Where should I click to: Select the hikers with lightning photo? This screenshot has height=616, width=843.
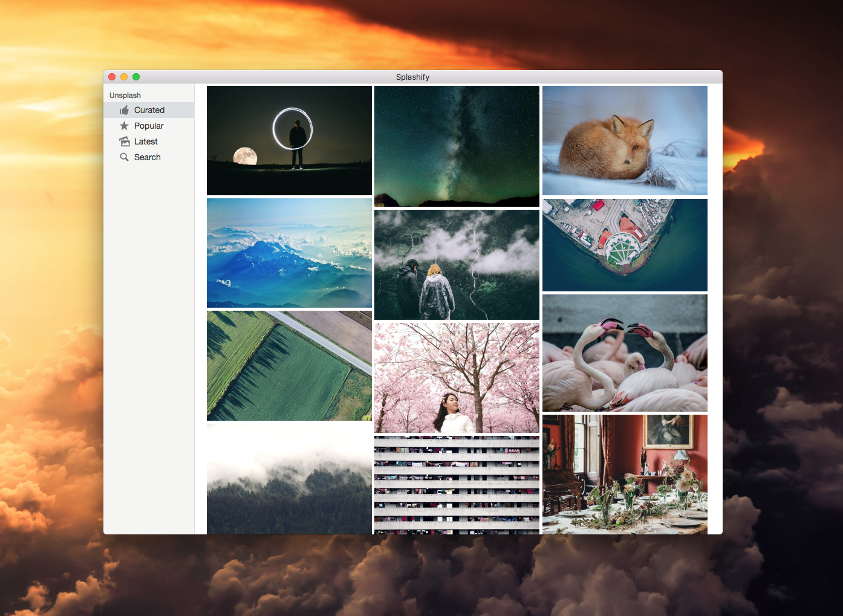click(x=457, y=264)
